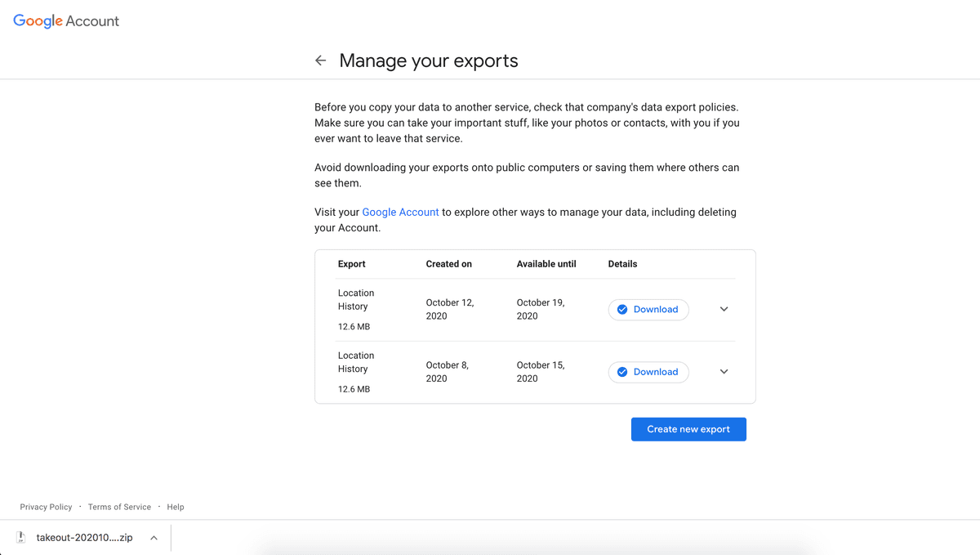Click the Details column header
This screenshot has width=980, height=555.
pos(622,264)
